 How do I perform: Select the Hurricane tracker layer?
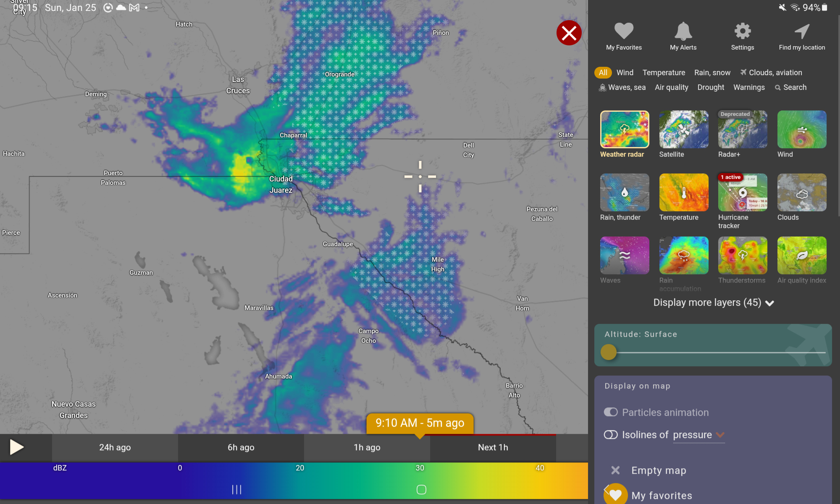pyautogui.click(x=742, y=192)
